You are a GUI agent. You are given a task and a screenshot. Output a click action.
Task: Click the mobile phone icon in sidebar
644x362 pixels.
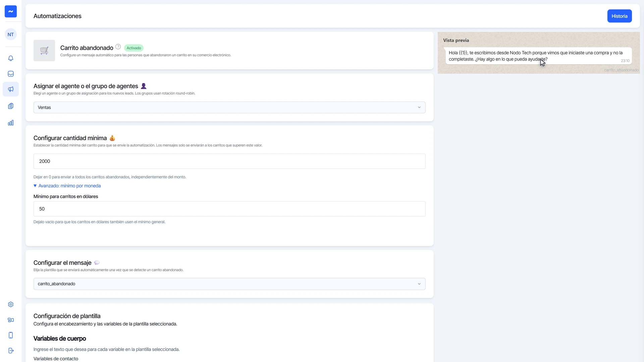(x=11, y=335)
